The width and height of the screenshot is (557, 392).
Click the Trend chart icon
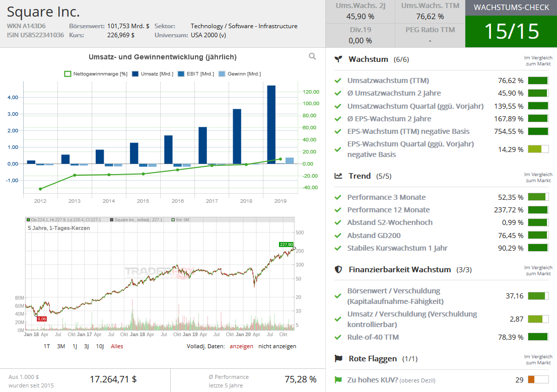338,176
